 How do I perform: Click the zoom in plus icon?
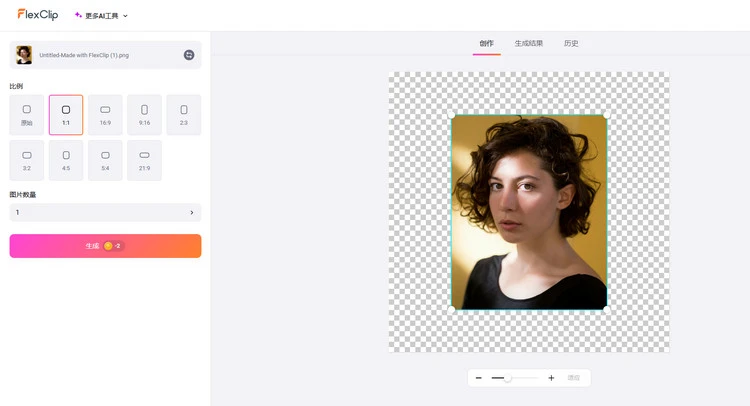[551, 378]
